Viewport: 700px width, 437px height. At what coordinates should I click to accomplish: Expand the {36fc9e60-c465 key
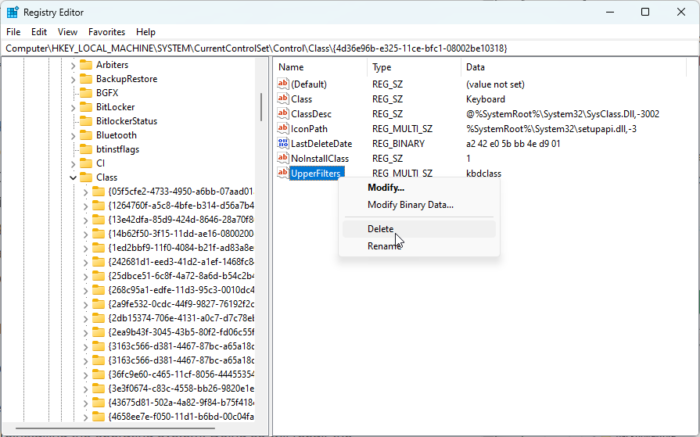86,375
